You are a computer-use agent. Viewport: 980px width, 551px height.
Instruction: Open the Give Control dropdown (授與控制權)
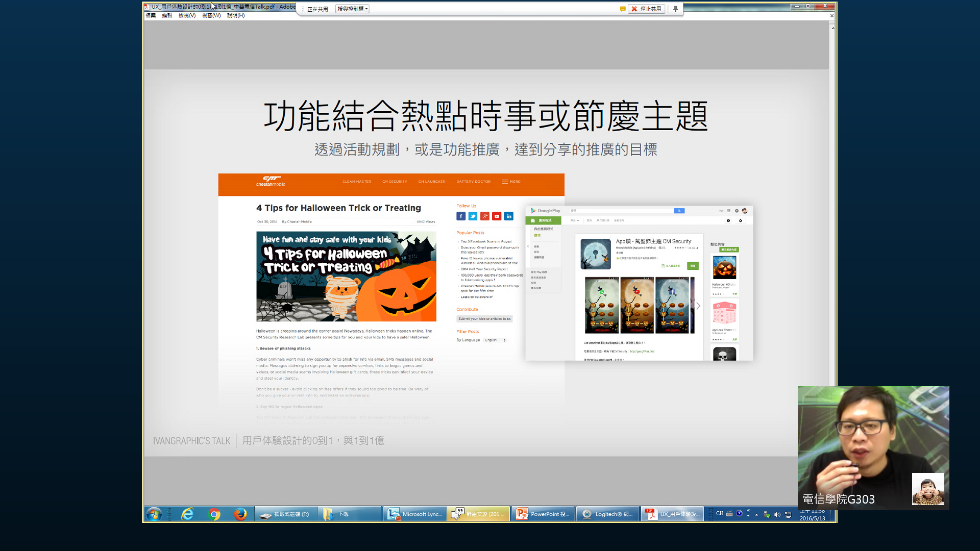coord(352,9)
